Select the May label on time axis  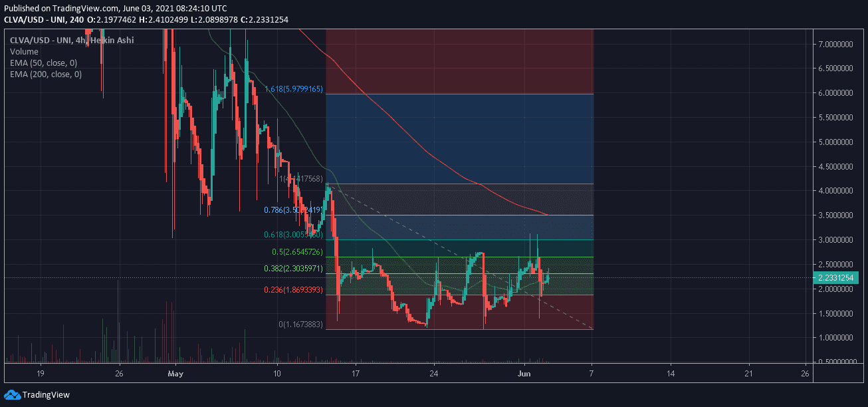(175, 372)
